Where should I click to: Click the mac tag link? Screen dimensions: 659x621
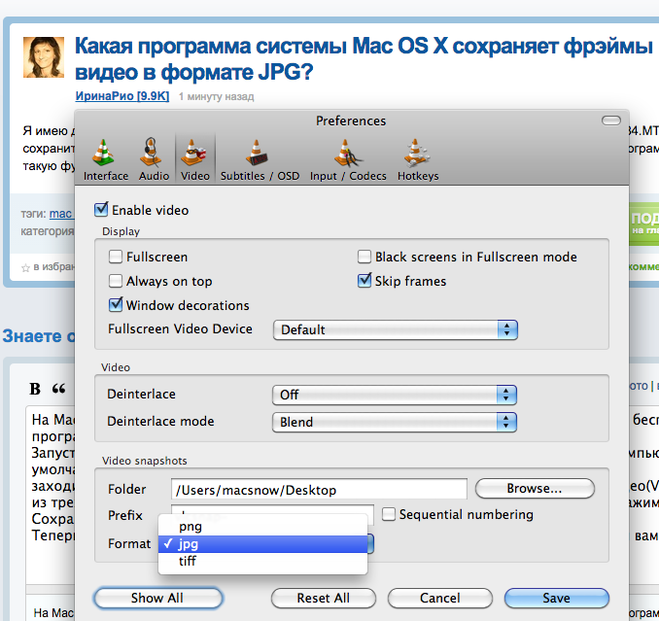(61, 214)
